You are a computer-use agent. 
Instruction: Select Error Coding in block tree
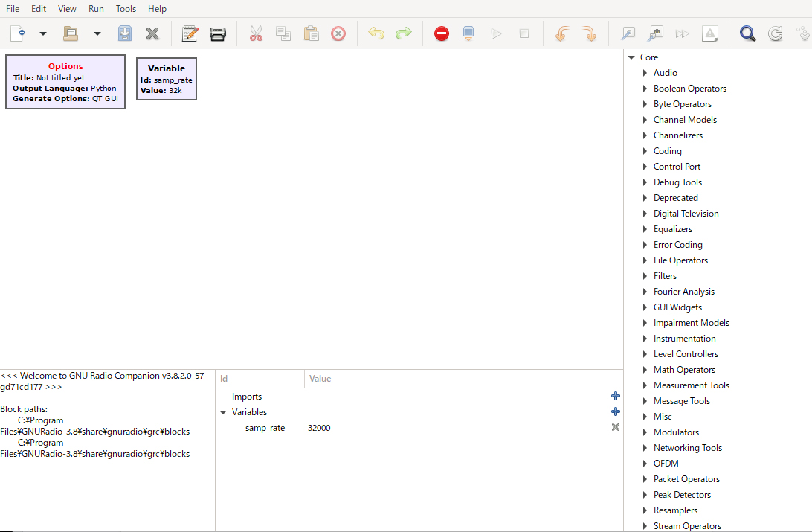pyautogui.click(x=678, y=245)
